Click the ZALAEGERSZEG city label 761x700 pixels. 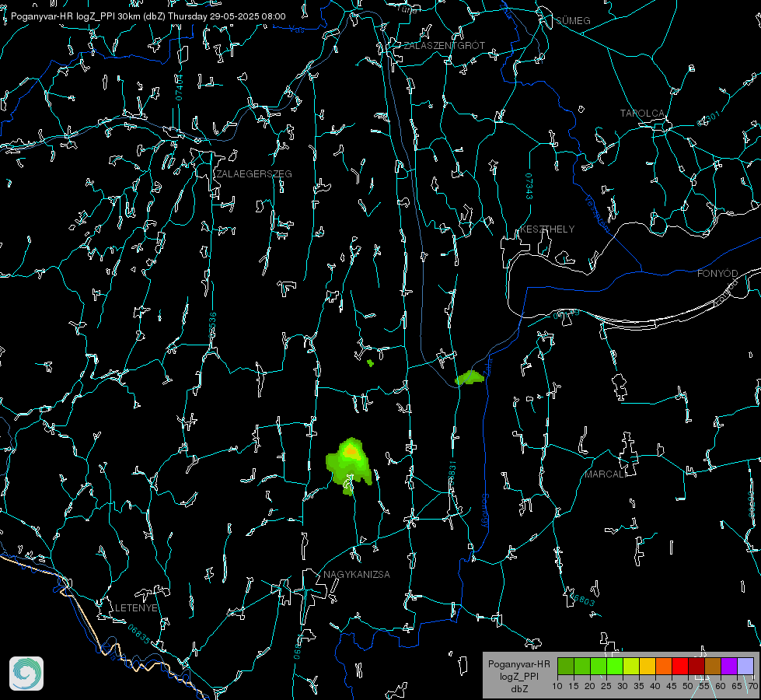coord(254,174)
